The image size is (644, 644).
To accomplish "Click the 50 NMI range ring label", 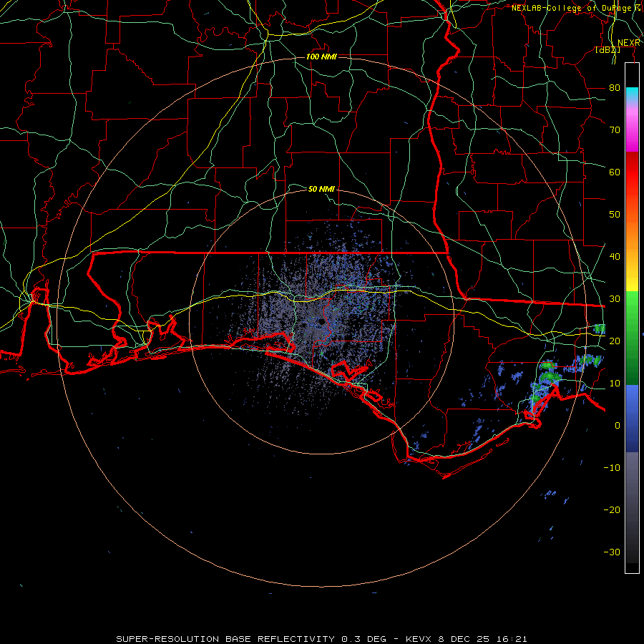I will point(321,189).
